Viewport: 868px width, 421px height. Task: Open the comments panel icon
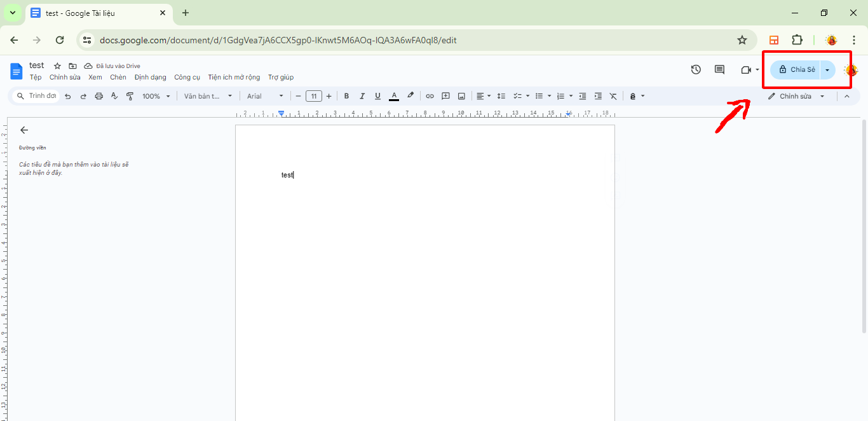pyautogui.click(x=719, y=69)
